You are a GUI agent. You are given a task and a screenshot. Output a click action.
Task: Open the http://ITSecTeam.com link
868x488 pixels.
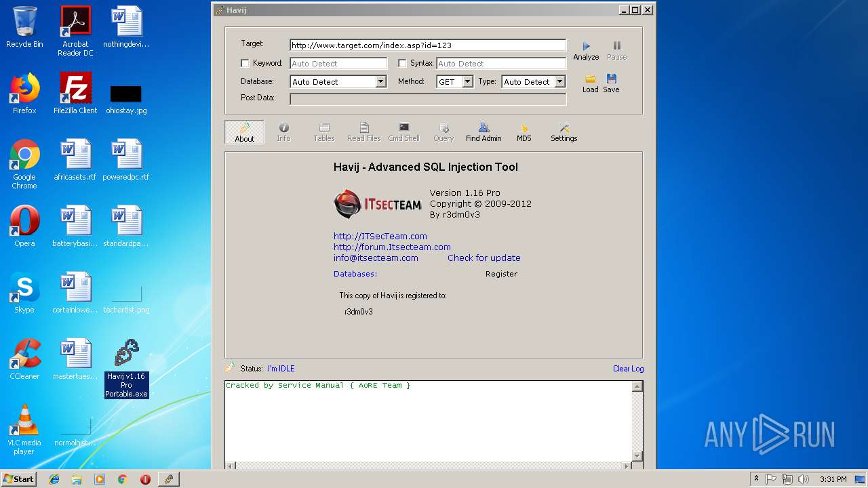(380, 236)
